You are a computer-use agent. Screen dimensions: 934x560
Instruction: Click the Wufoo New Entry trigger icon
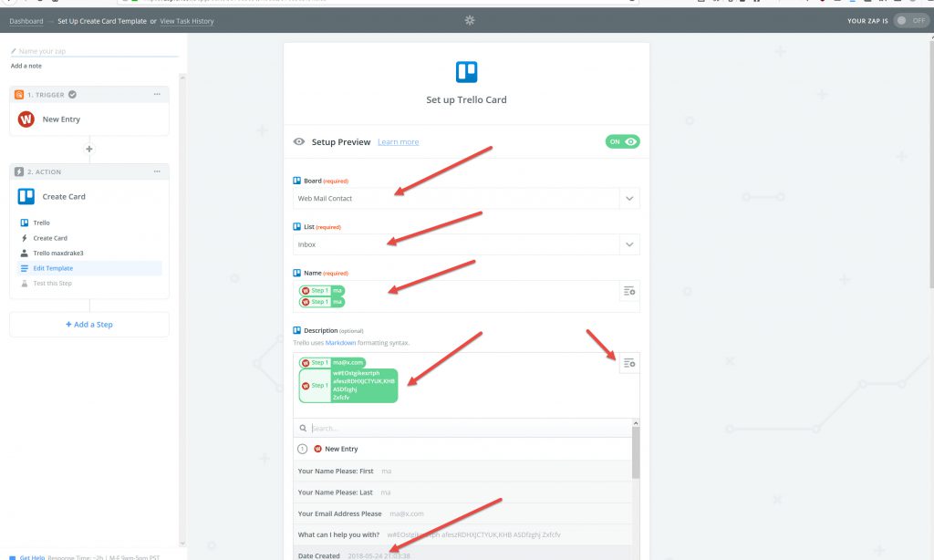[26, 119]
